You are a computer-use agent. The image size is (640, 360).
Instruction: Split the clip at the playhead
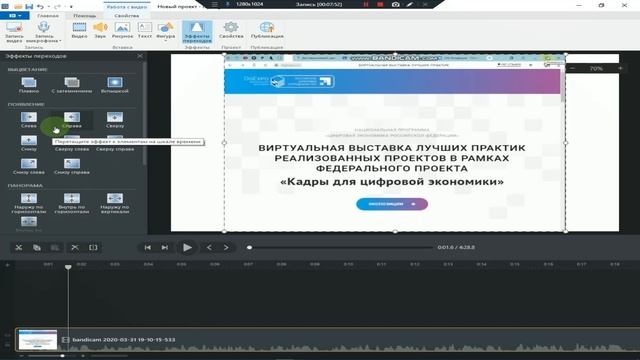[75, 247]
